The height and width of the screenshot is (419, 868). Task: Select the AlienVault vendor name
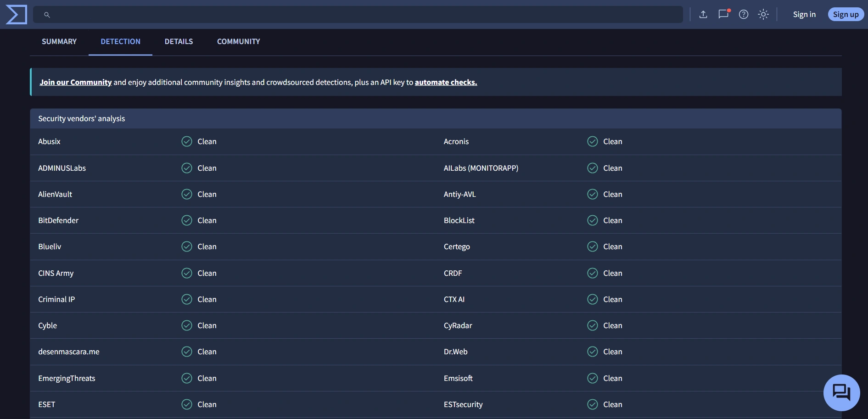pyautogui.click(x=55, y=194)
